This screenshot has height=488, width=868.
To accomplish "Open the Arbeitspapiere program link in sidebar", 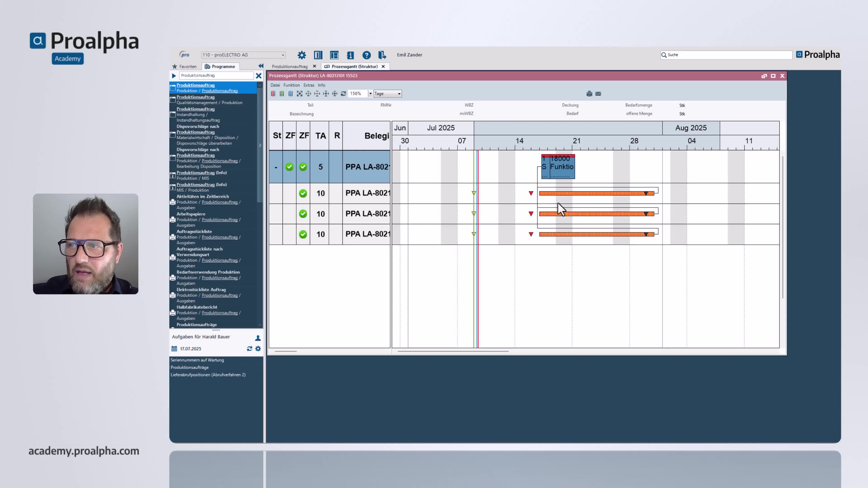I will point(191,214).
